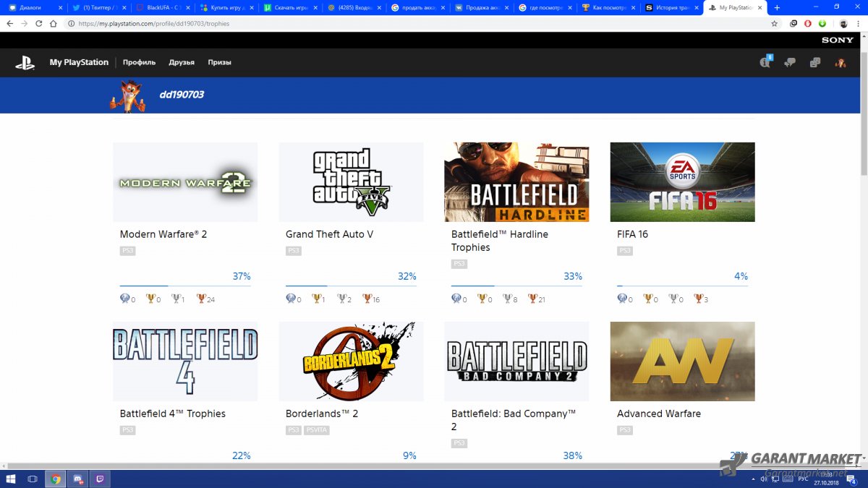
Task: Click the Battlefield 4 cover image
Action: click(185, 361)
